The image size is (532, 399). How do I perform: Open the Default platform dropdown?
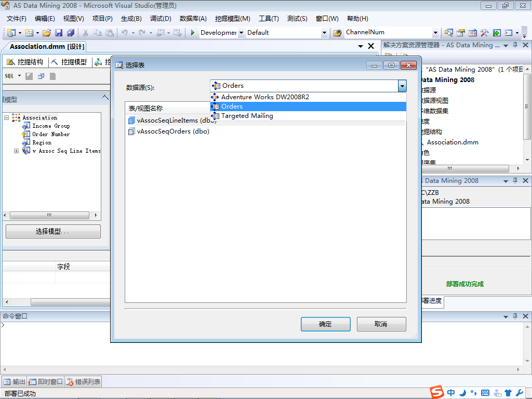click(x=324, y=33)
